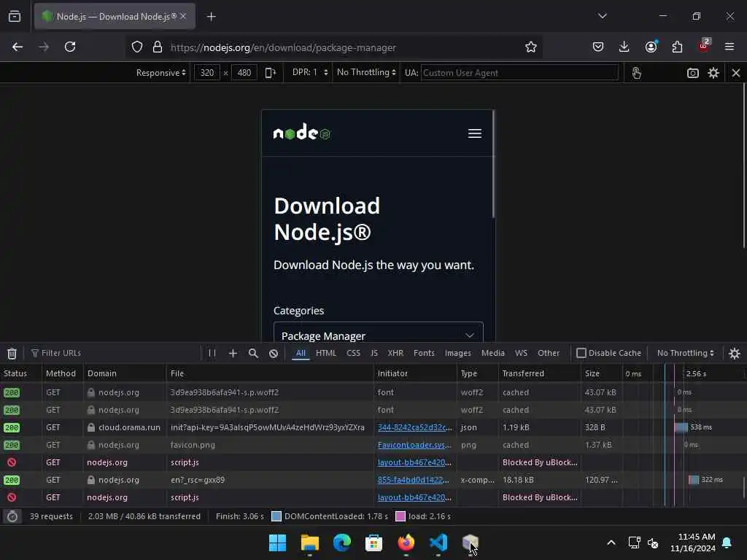Open the uBlock Origin extension icon
Screen dimensions: 747x560
tap(704, 46)
